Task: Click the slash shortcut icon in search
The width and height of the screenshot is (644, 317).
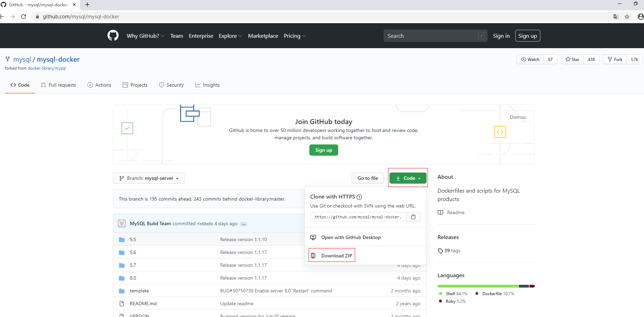Action: (x=481, y=36)
